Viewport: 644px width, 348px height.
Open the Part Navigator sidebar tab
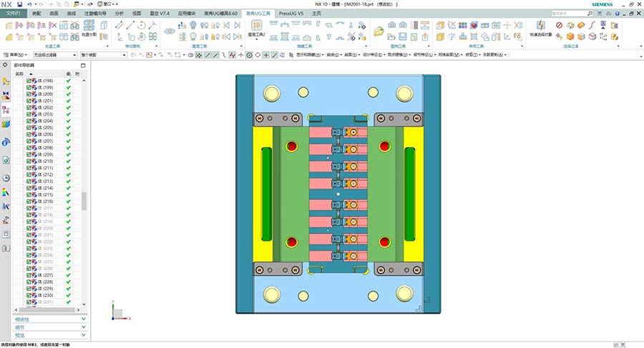click(6, 109)
